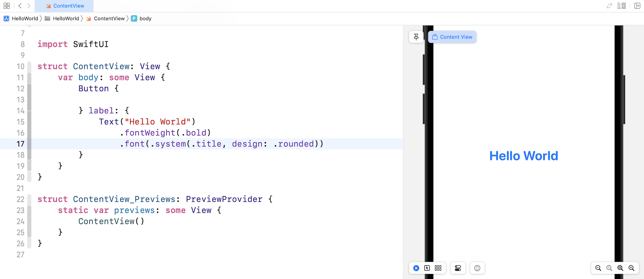This screenshot has width=644, height=279.
Task: Open HelloWorld project in jump bar
Action: coord(21,18)
